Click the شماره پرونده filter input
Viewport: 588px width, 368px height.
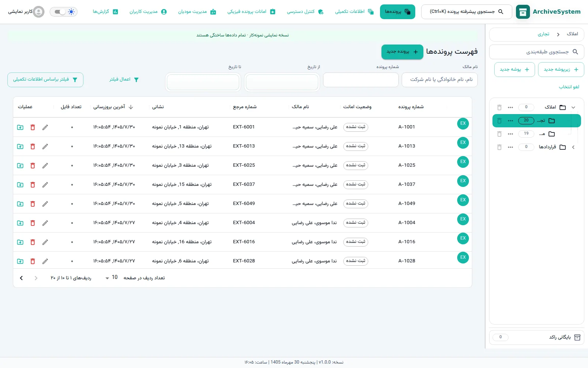pyautogui.click(x=361, y=80)
